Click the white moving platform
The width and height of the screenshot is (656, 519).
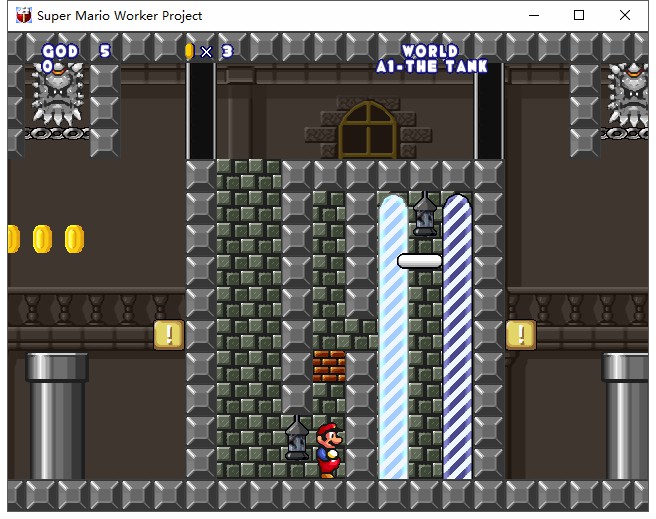coord(420,261)
